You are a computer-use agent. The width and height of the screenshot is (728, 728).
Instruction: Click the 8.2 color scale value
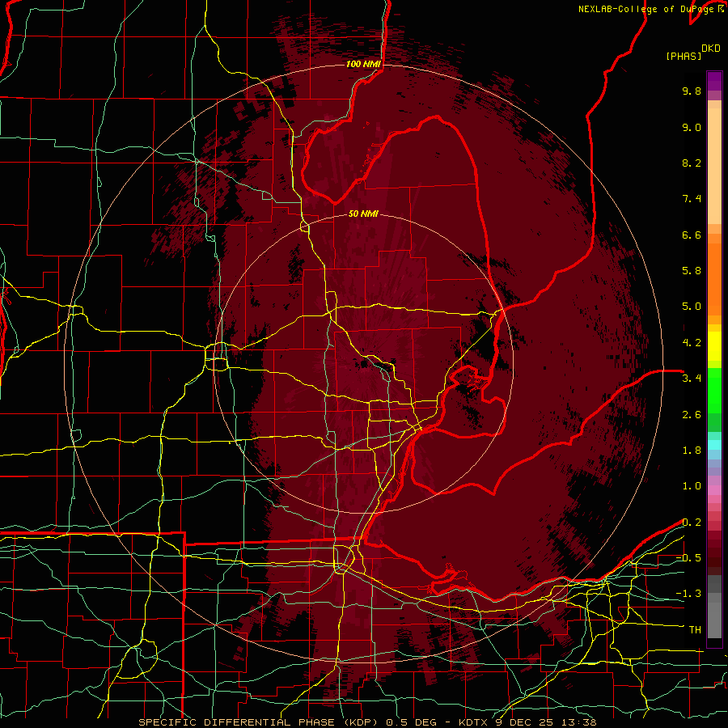(692, 163)
